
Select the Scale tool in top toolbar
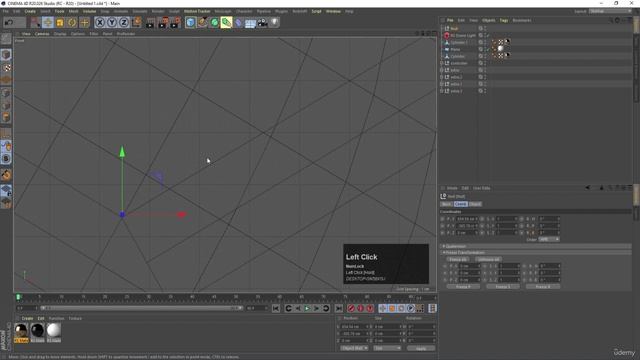click(x=60, y=22)
